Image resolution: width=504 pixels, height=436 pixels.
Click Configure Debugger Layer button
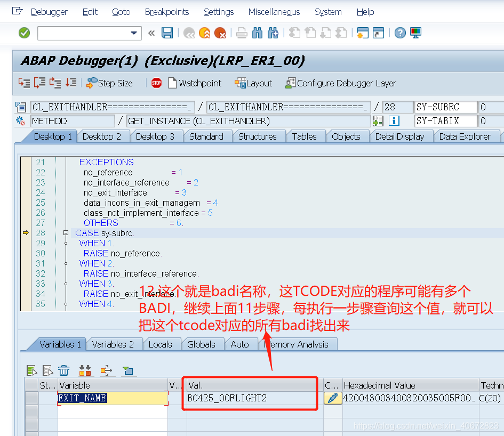341,83
